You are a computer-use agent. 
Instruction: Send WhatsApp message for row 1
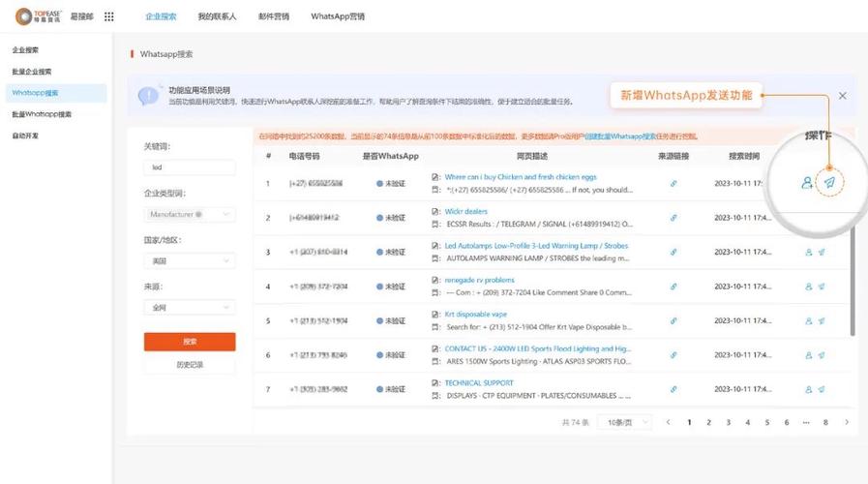(x=829, y=182)
